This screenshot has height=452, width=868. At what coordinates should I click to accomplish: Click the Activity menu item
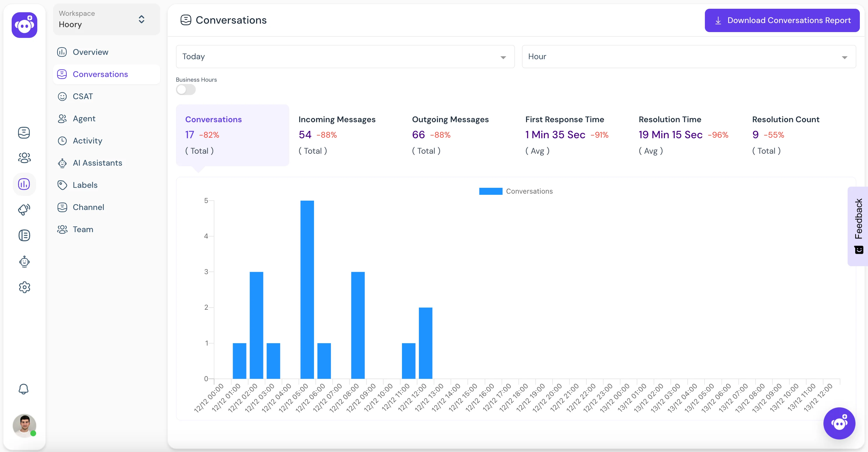pos(87,140)
